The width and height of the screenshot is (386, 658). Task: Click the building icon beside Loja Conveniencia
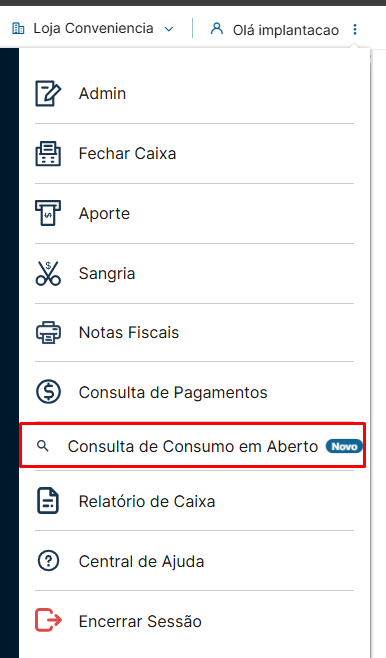coord(18,29)
